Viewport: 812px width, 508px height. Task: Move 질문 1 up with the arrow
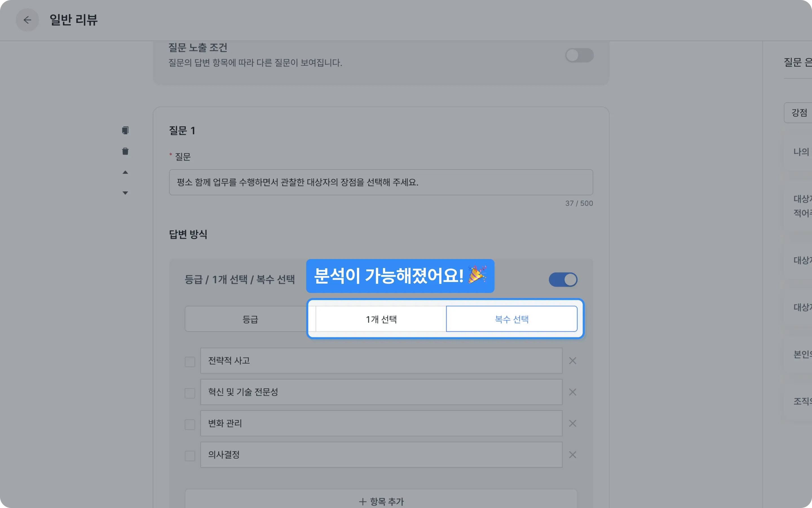pyautogui.click(x=125, y=172)
